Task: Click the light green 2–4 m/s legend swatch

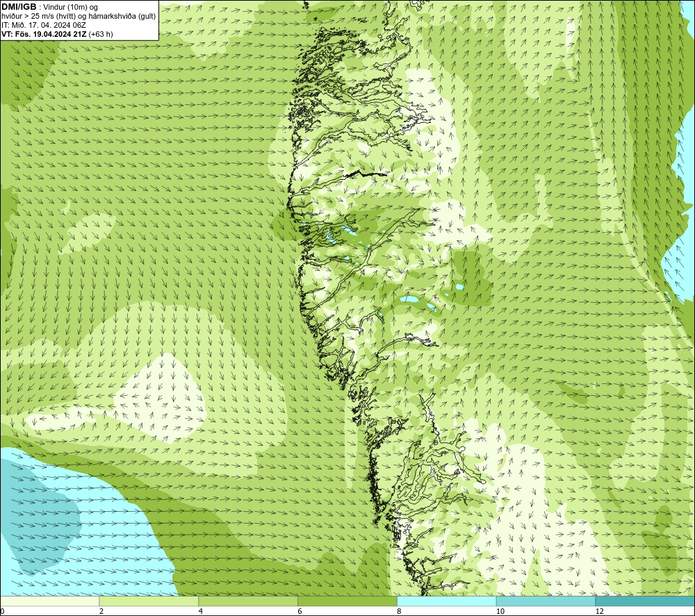Action: [149, 601]
